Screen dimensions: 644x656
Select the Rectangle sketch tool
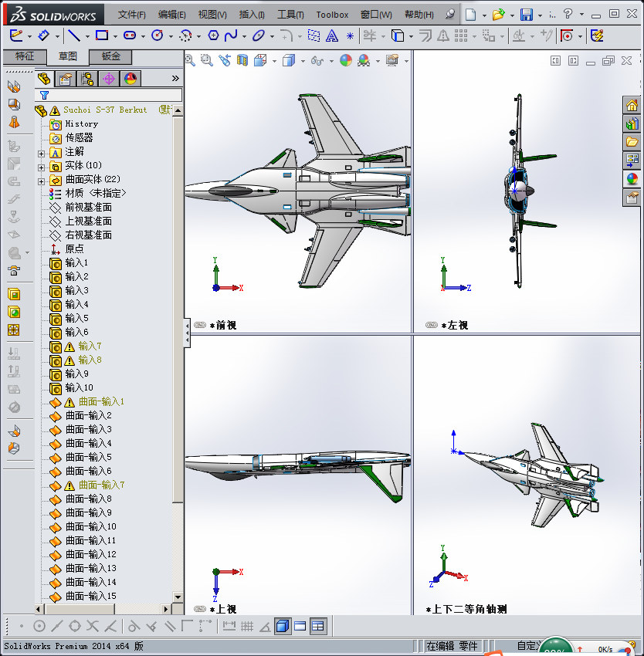click(102, 36)
